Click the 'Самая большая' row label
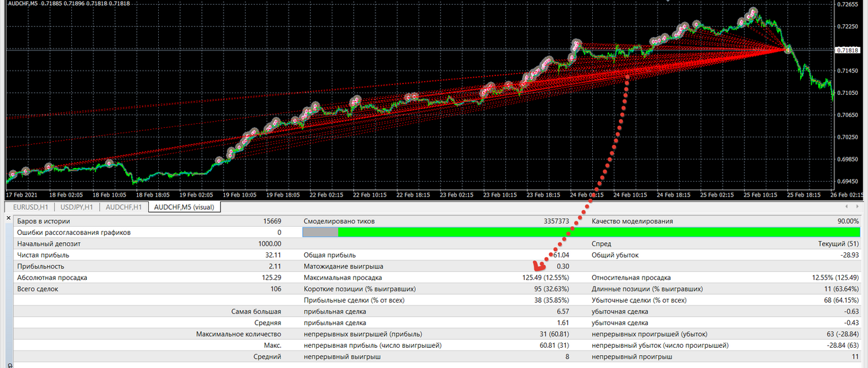The image size is (868, 368). click(x=256, y=312)
